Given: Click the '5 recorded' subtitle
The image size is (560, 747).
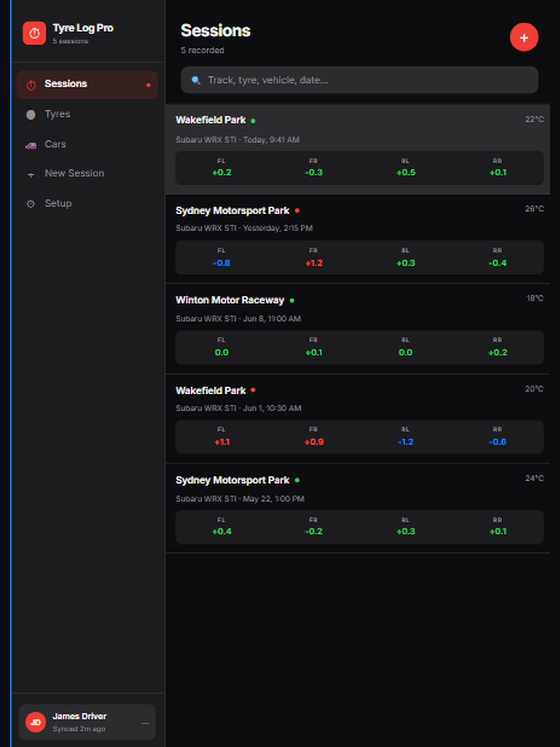Looking at the screenshot, I should [x=202, y=50].
